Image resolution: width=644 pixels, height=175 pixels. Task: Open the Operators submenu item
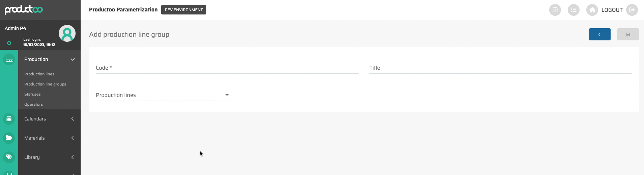[33, 104]
